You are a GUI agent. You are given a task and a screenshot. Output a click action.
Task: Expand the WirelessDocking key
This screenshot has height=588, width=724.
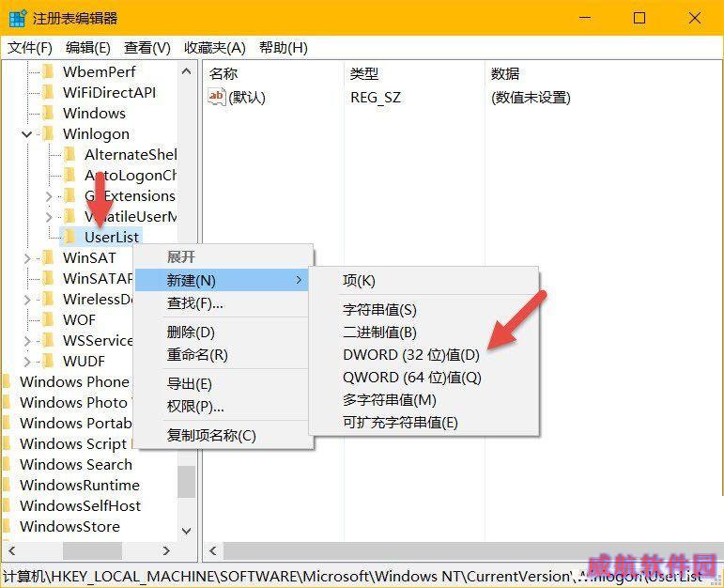point(27,300)
